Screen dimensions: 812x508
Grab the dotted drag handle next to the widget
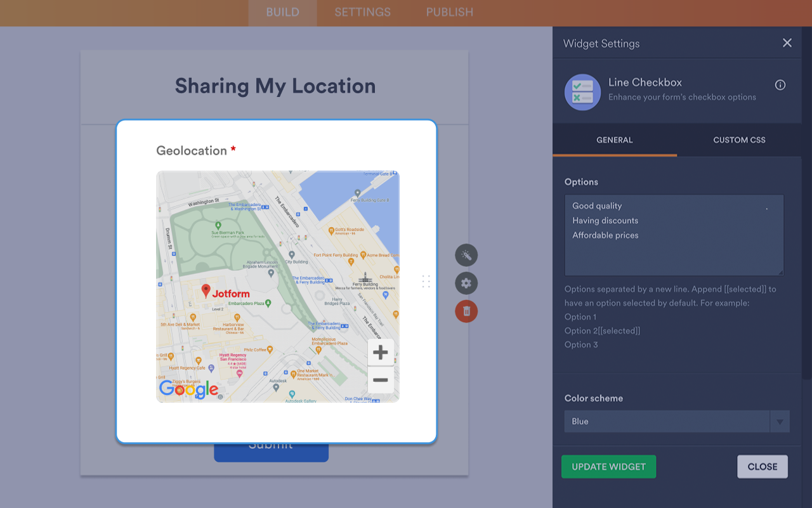(426, 282)
